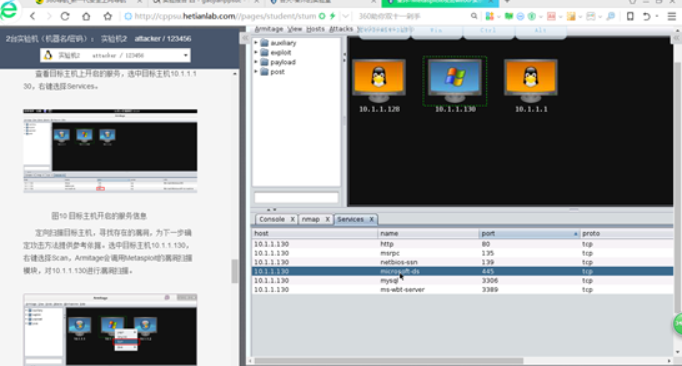Click the browser search input field
The image size is (682, 366).
[x=411, y=17]
